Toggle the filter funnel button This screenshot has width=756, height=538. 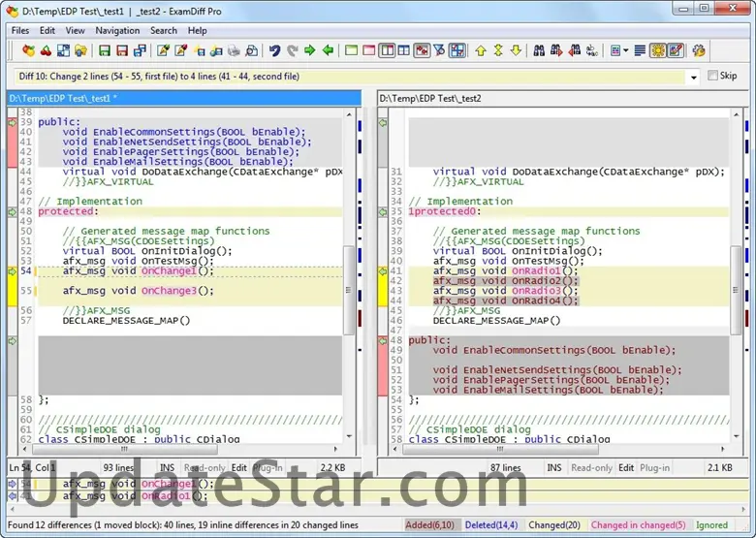click(x=439, y=50)
